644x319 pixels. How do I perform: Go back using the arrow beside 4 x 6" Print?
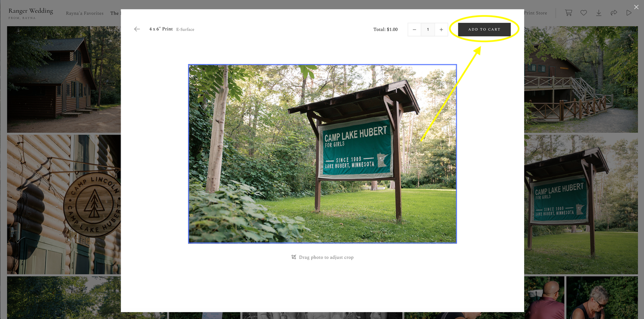(x=137, y=29)
